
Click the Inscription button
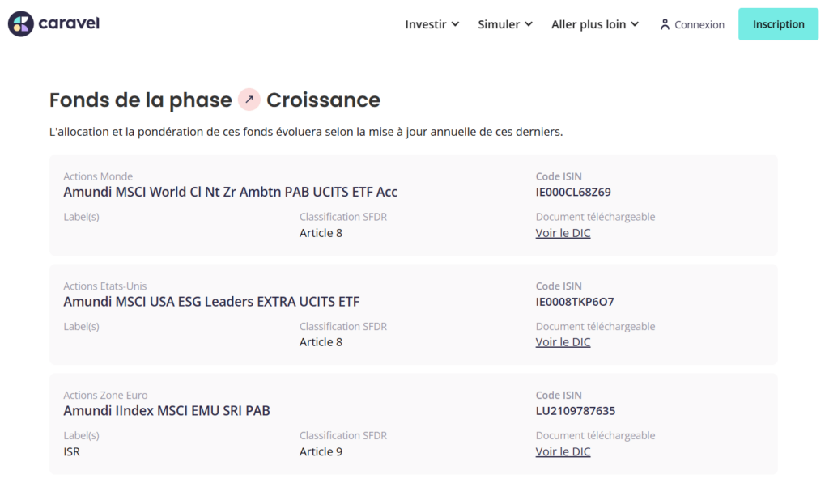click(778, 24)
